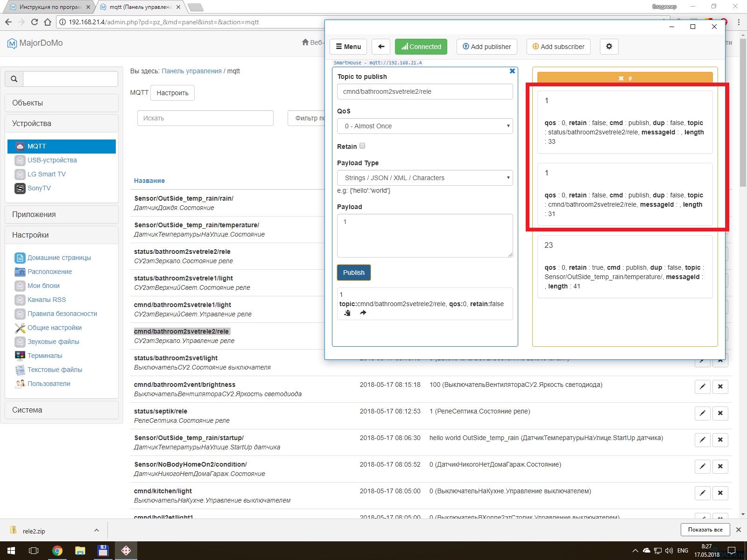Click the copy icon under the published message

(x=347, y=313)
